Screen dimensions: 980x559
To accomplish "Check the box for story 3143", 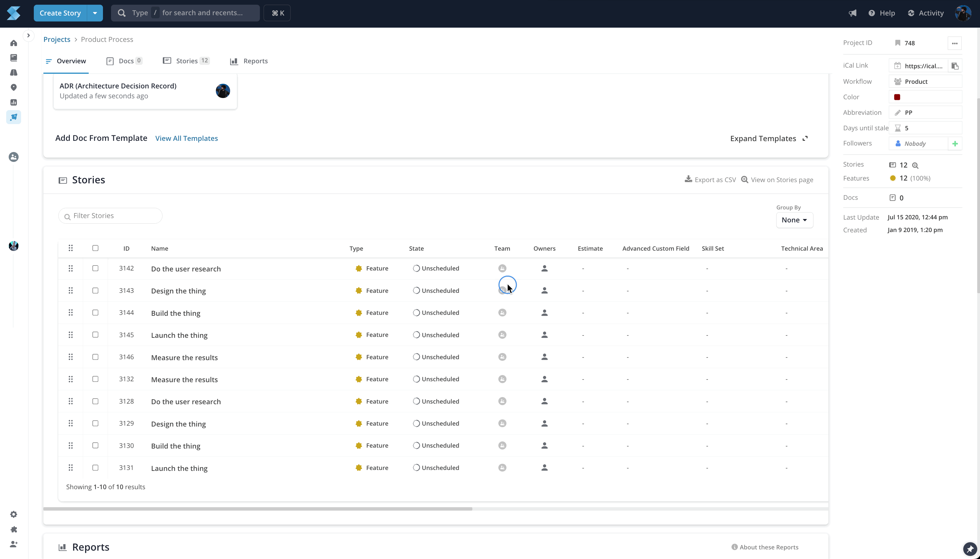I will 95,291.
